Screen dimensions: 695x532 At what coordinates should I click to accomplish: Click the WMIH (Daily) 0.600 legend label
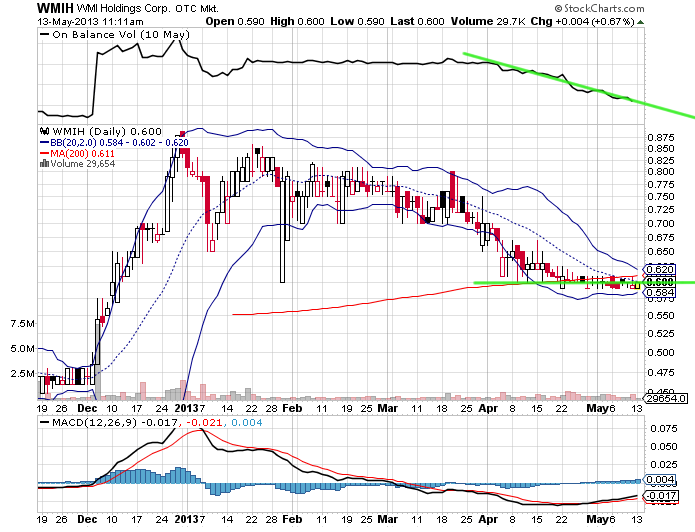[107, 131]
